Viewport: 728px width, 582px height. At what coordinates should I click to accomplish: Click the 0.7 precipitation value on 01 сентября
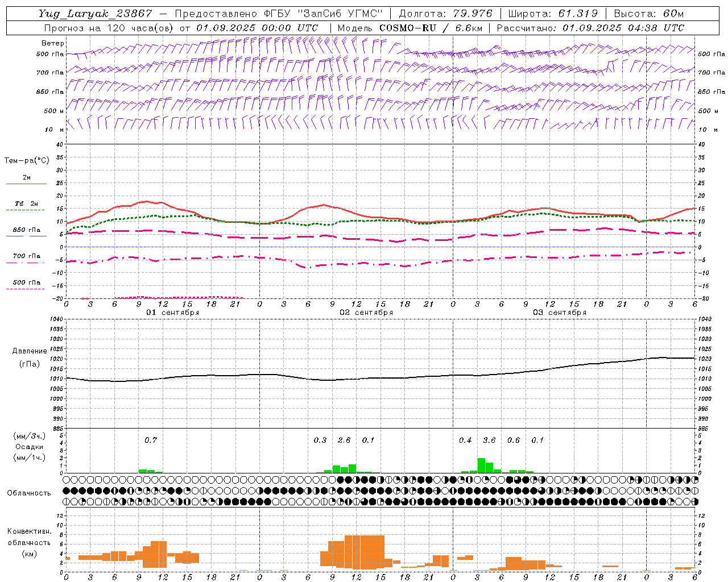tap(151, 440)
